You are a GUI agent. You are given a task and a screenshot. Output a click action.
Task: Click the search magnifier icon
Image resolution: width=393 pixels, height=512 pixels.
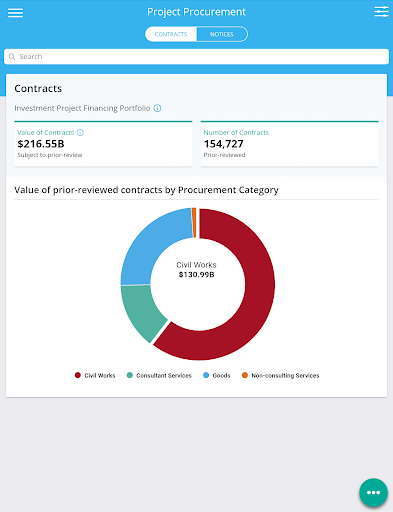click(x=12, y=57)
